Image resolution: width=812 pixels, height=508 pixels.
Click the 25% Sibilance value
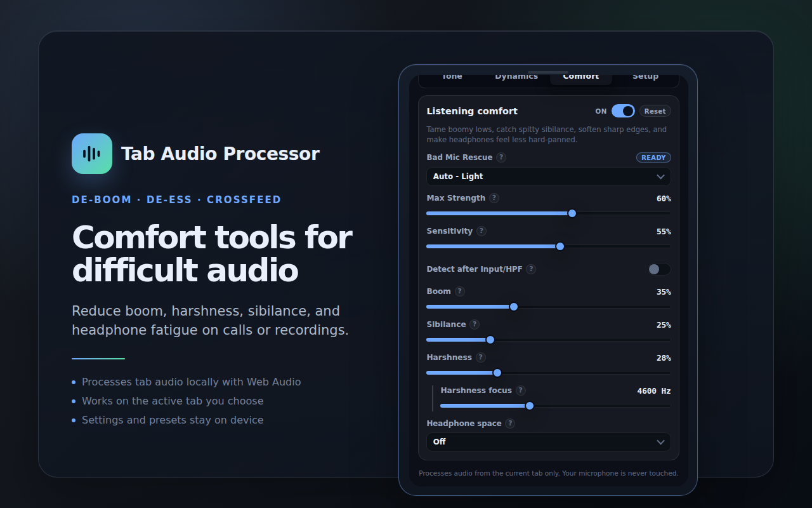[664, 325]
